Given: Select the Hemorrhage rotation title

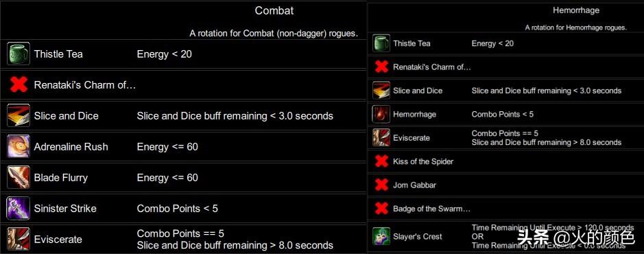Looking at the screenshot, I should click(x=576, y=11).
